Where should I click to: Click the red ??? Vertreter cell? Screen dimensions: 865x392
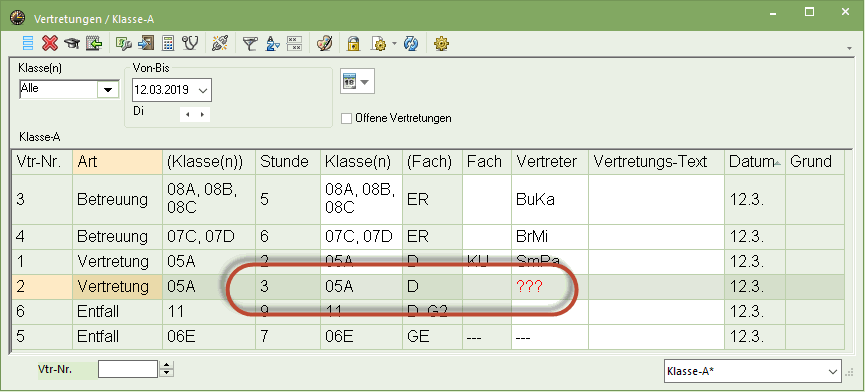tap(550, 287)
